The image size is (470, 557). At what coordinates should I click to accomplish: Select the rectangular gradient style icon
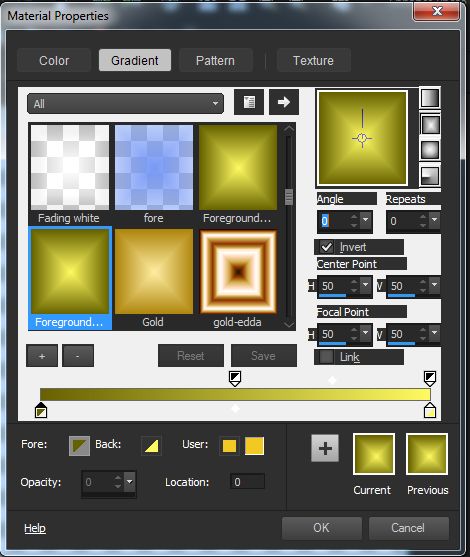(430, 124)
